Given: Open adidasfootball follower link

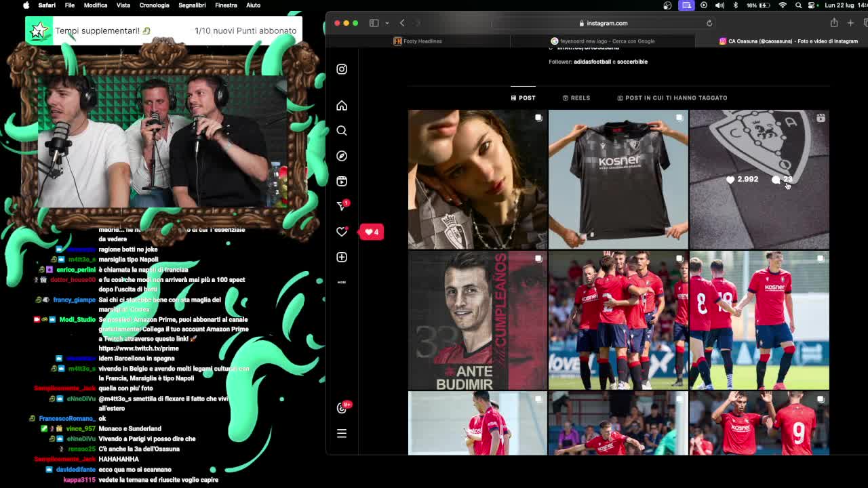Looking at the screenshot, I should [592, 62].
